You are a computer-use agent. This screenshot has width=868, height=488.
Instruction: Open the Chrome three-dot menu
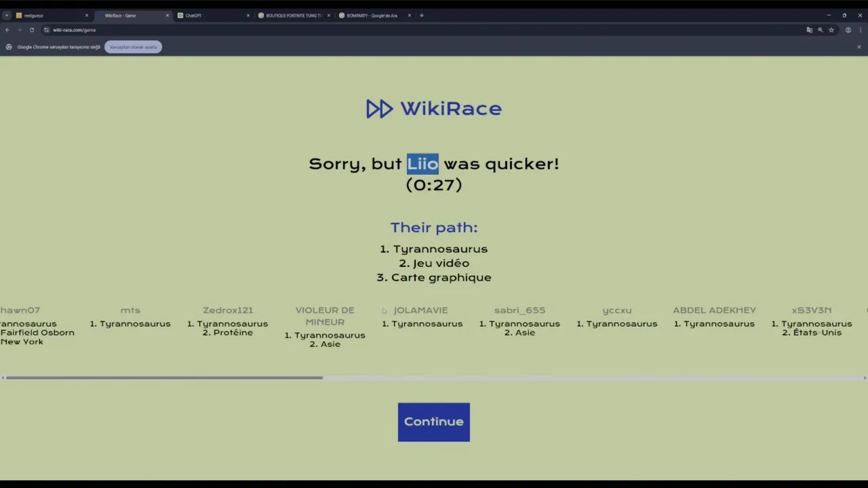pos(859,30)
